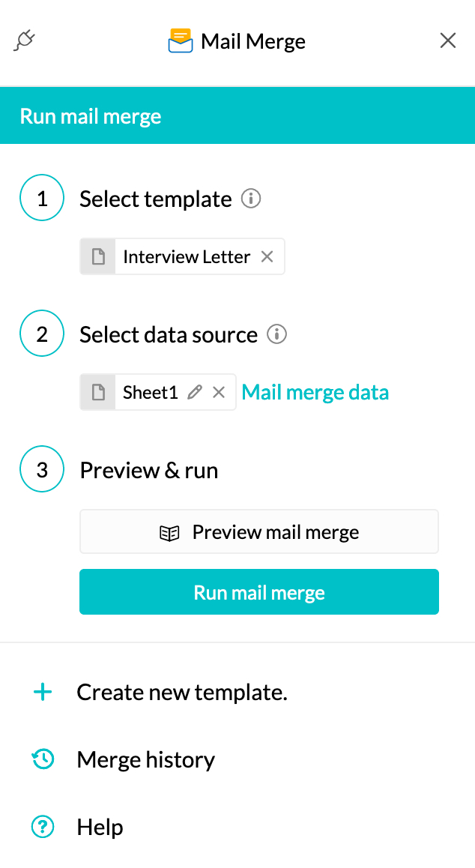475x868 pixels.
Task: Select the Run mail merge header tab
Action: tap(90, 115)
